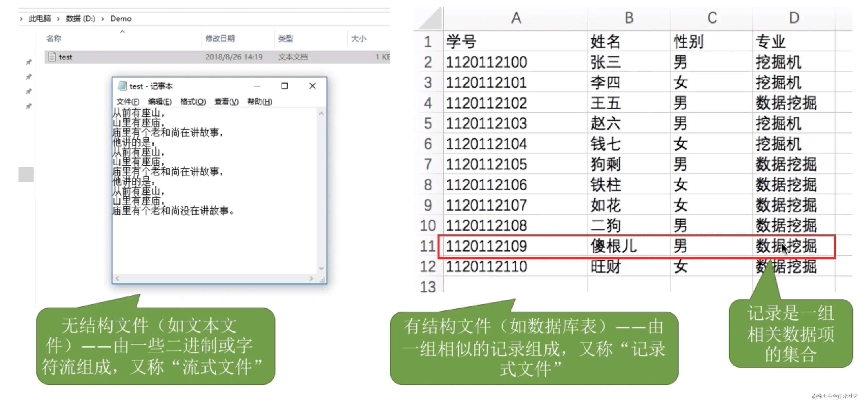Select row 11 header in spreadsheet
Screen dimensions: 868x409
pos(428,246)
